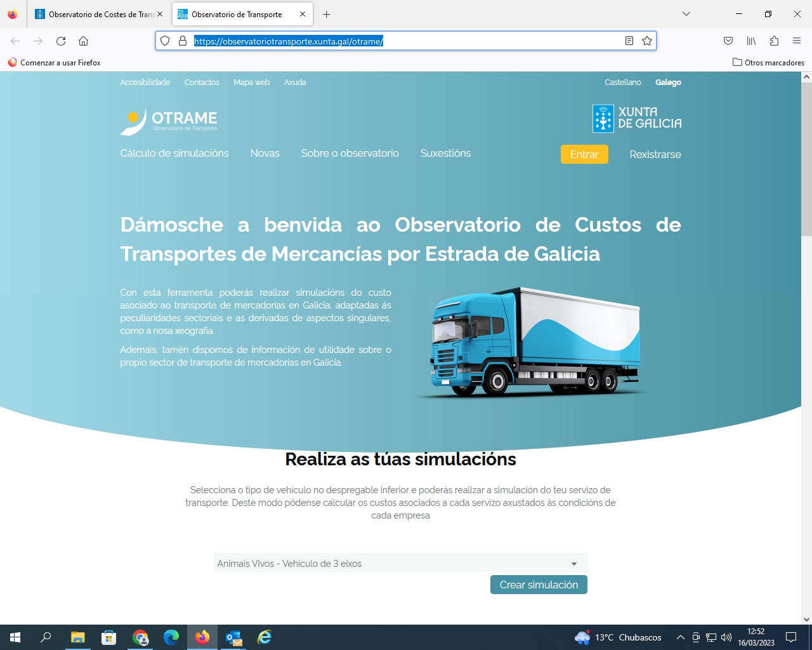This screenshot has height=650, width=812.
Task: Click the yellow Entrar button
Action: coord(584,154)
